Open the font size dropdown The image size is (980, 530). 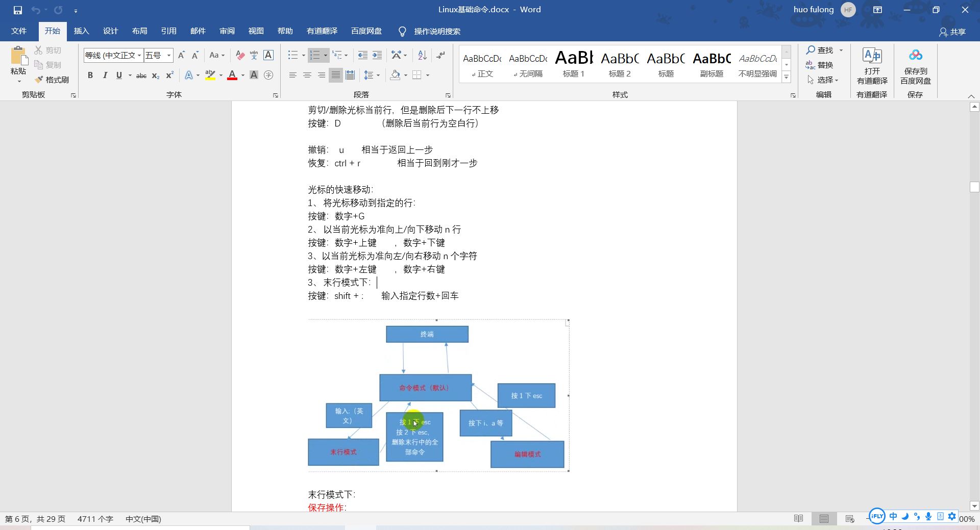pos(168,55)
